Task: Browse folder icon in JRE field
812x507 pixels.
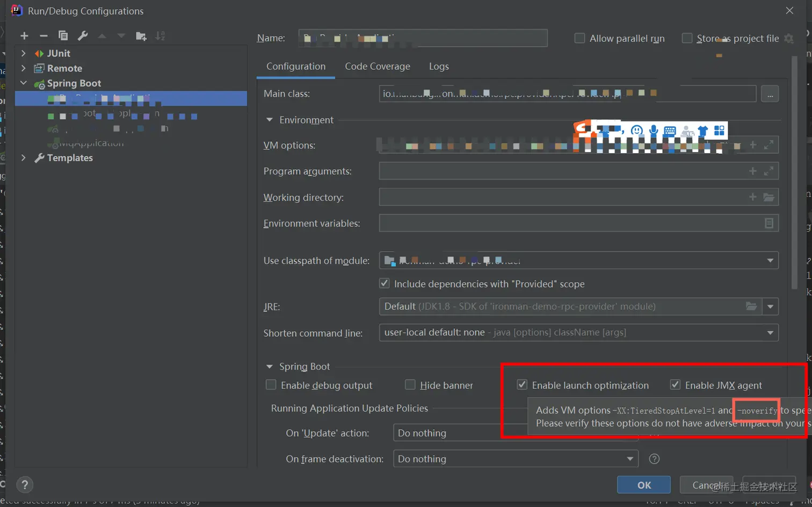Action: click(751, 306)
